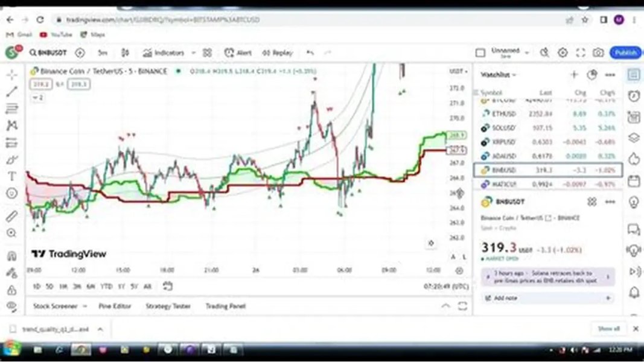Set the 1D date range

click(37, 287)
